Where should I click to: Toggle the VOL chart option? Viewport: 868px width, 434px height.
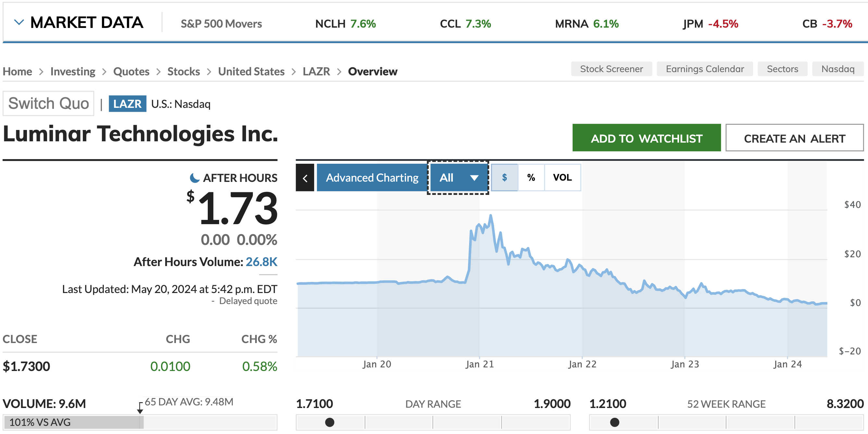point(562,178)
